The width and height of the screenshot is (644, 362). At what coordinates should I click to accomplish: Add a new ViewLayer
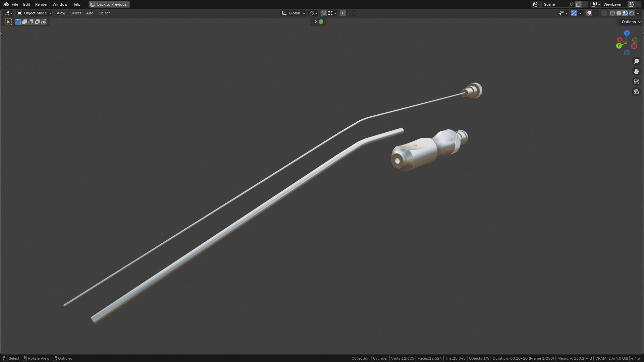631,4
